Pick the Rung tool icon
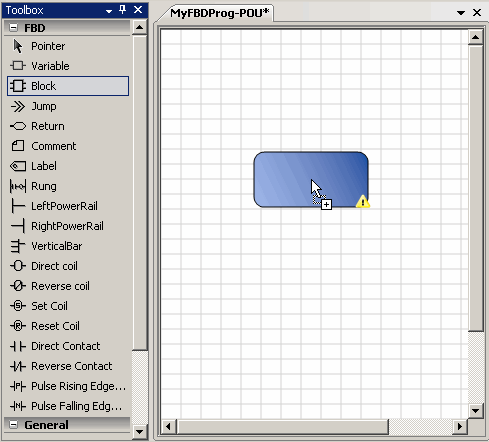Image resolution: width=489 pixels, height=442 pixels. [18, 186]
